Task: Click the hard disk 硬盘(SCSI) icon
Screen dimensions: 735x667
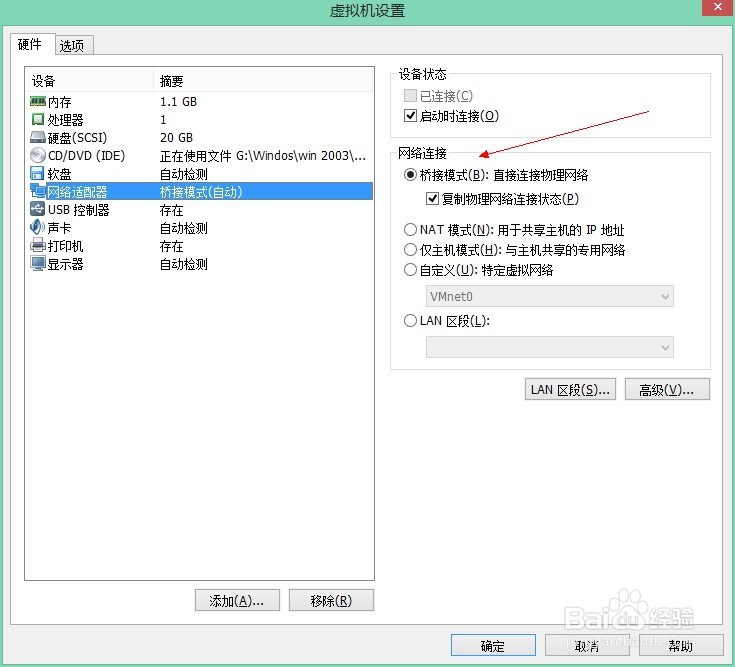Action: [38, 137]
